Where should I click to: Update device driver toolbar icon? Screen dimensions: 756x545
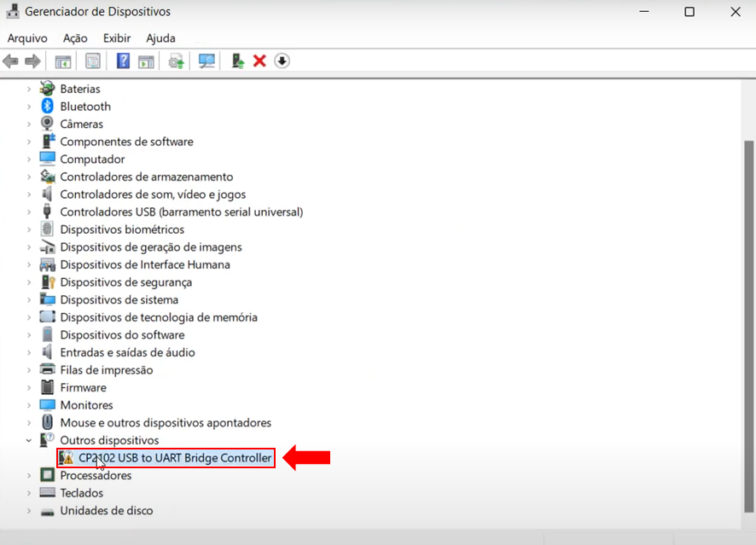[176, 61]
